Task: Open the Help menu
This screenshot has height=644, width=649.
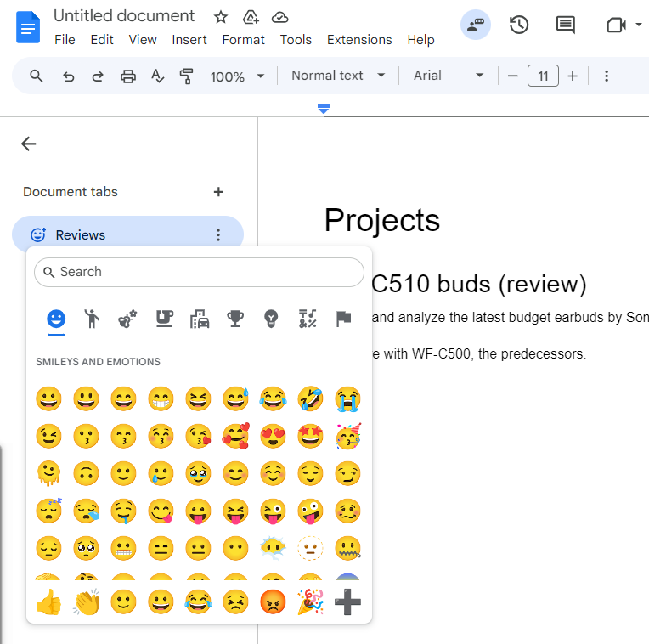Action: pyautogui.click(x=420, y=40)
